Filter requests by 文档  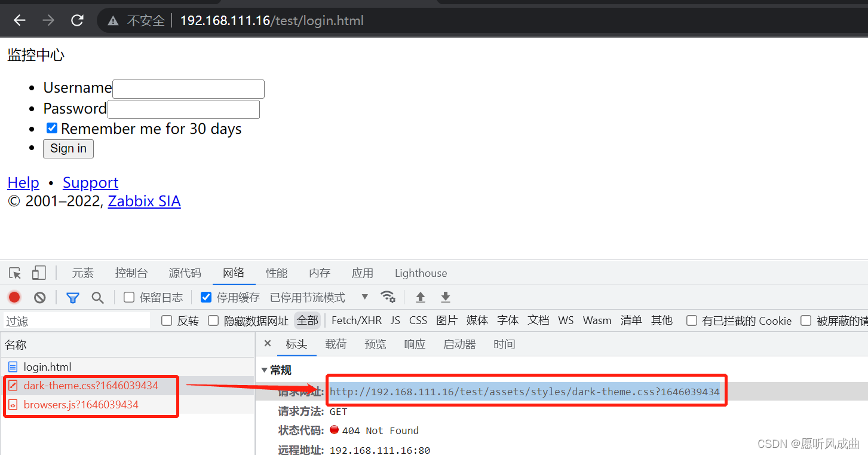[x=538, y=320]
